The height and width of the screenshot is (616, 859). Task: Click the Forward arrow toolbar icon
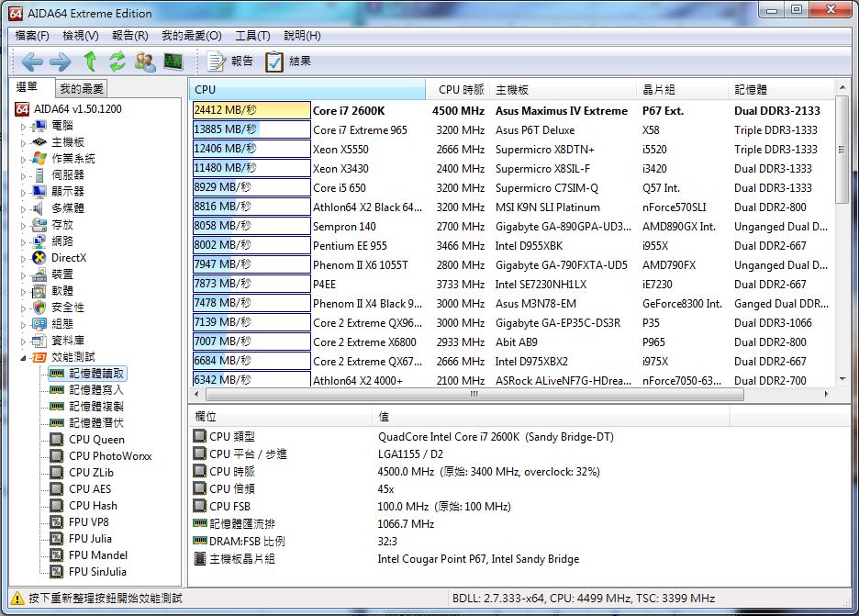pos(61,62)
